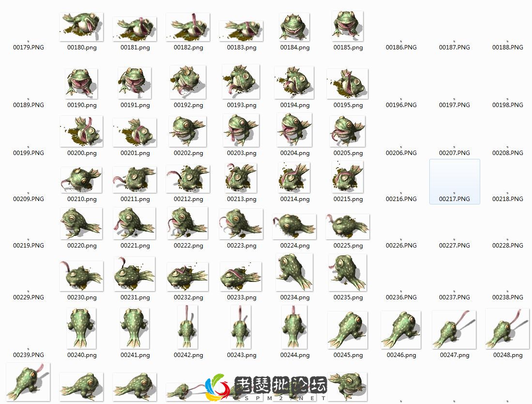
Task: Select the 00246.png frog thumbnail
Action: 401,330
